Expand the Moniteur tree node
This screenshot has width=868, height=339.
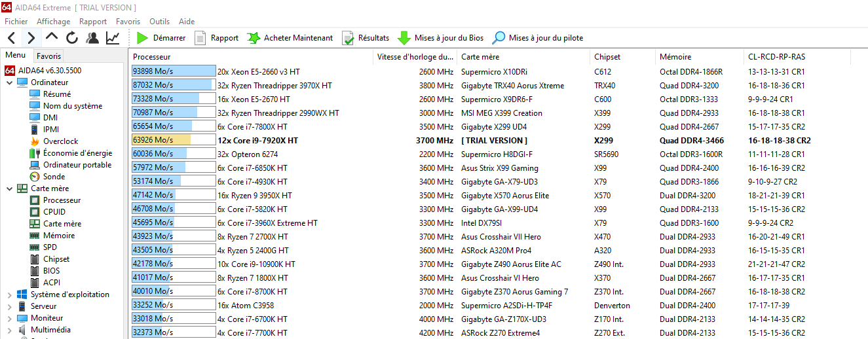tap(9, 318)
